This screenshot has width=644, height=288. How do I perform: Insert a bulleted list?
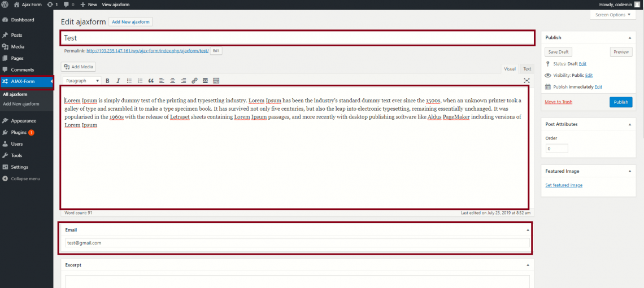[x=129, y=81]
